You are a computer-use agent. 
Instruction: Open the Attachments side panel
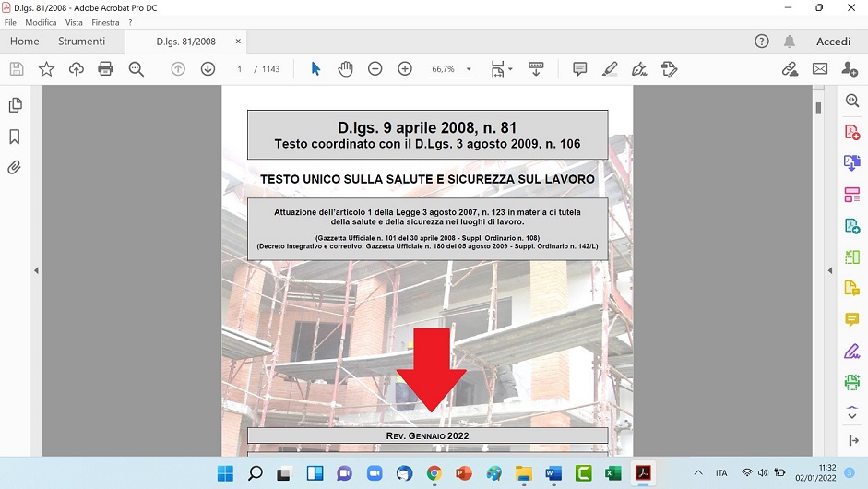[15, 168]
